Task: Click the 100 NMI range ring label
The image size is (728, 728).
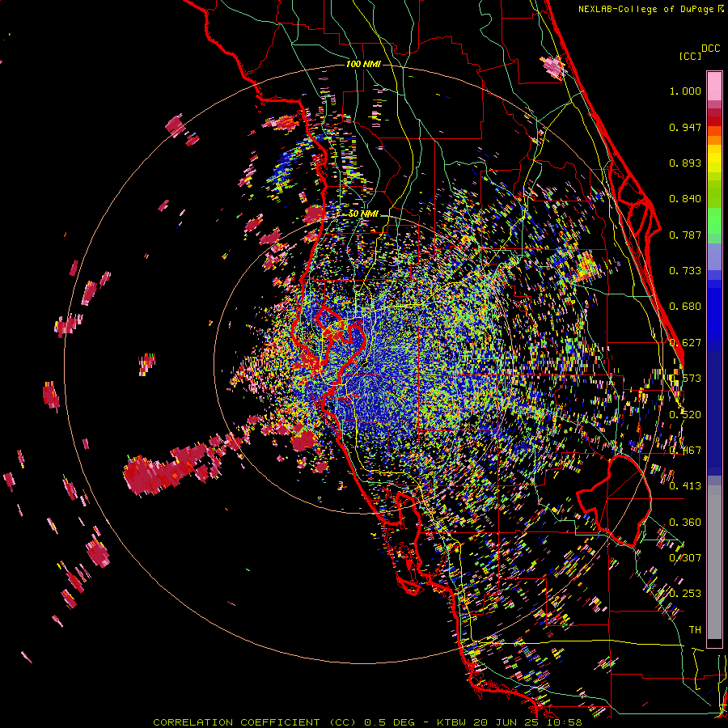Action: (363, 64)
